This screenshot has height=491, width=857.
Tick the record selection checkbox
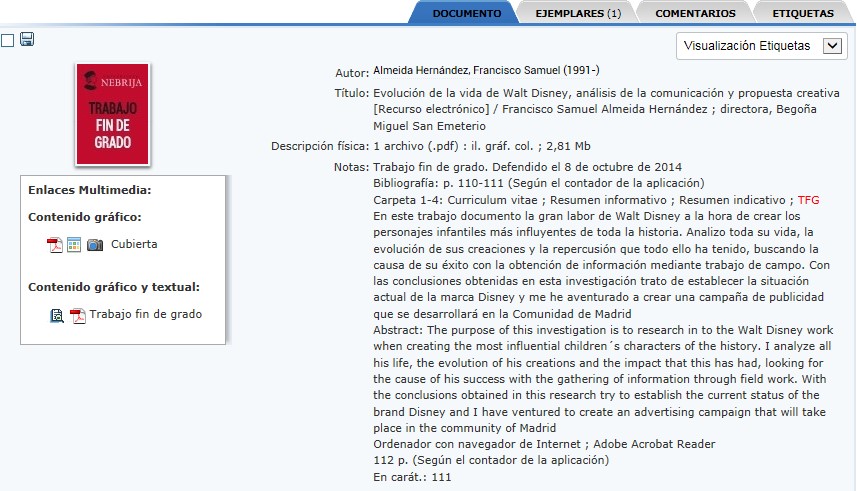tap(8, 40)
